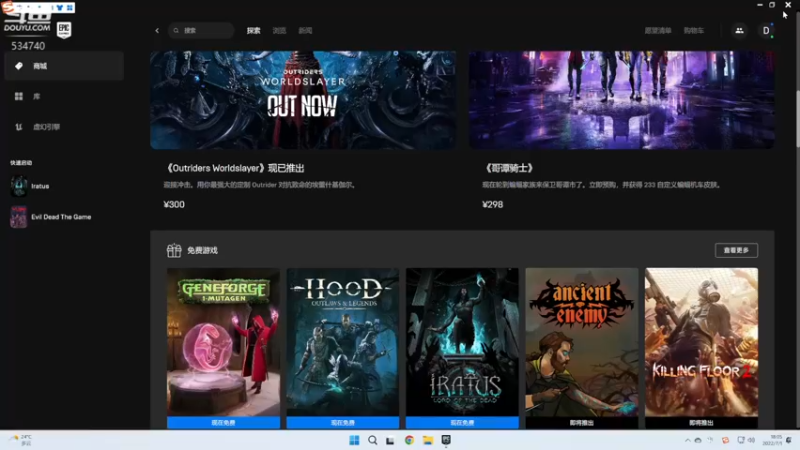
Task: Open the taskbar clock and date
Action: [x=772, y=440]
